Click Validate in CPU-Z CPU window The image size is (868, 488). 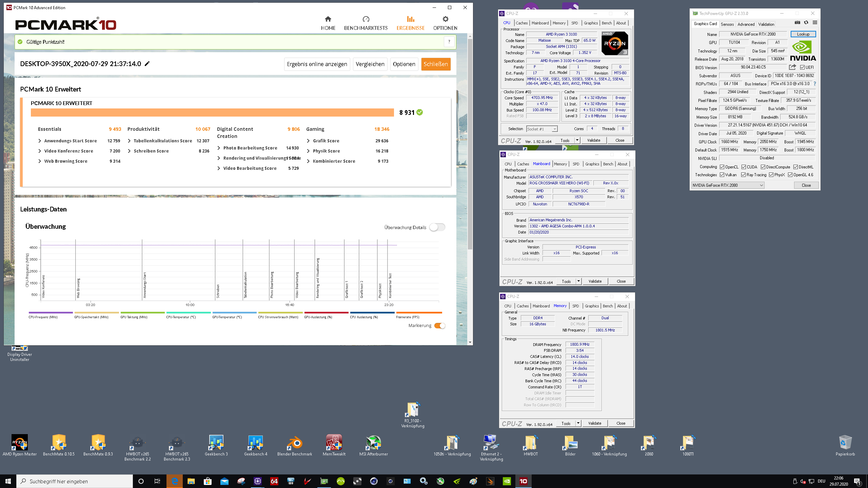(594, 140)
